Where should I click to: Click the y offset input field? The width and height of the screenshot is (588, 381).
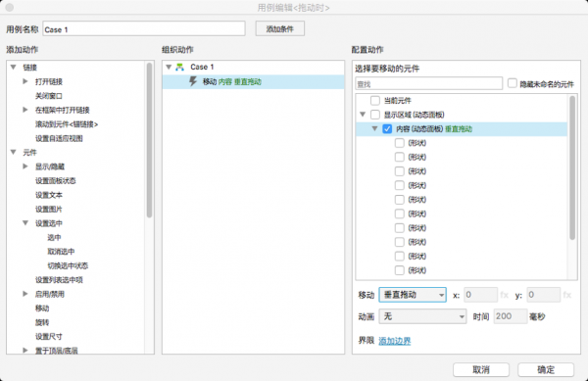(x=543, y=295)
